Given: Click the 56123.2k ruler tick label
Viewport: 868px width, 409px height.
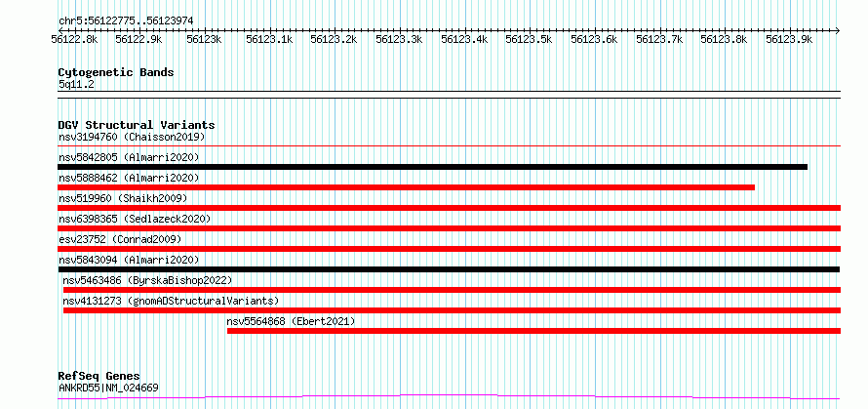Looking at the screenshot, I should 334,39.
